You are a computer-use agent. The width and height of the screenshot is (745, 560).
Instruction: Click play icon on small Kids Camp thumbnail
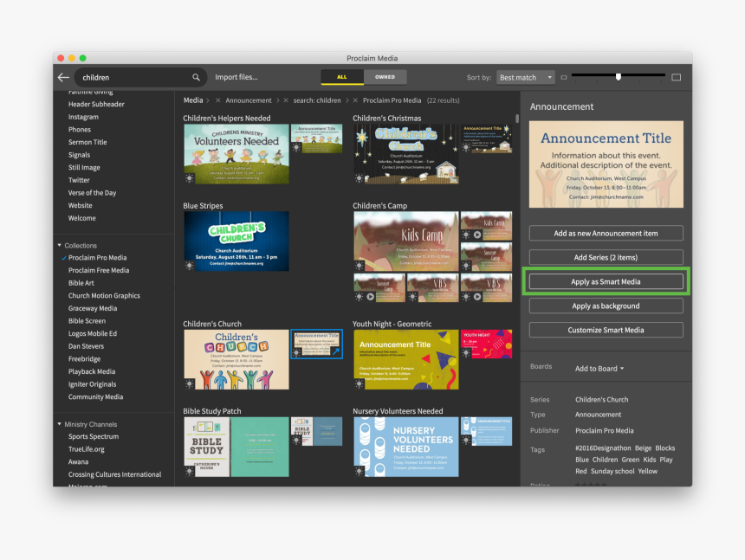pyautogui.click(x=477, y=235)
